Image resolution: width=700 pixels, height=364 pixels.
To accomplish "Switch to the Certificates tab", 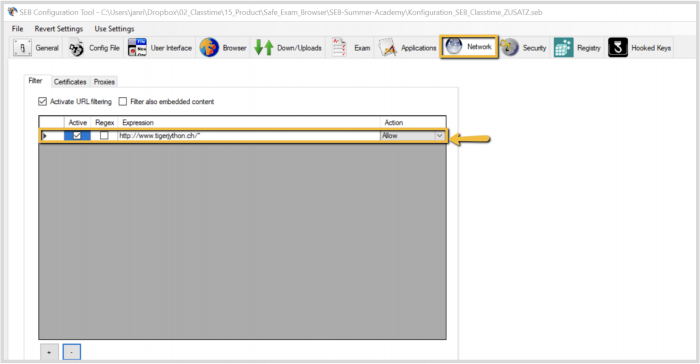I will coord(70,82).
